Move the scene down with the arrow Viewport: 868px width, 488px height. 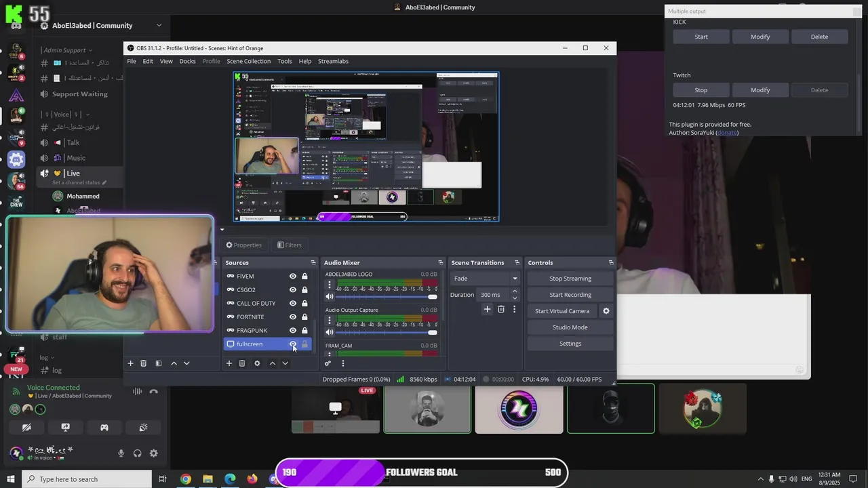[x=186, y=363]
